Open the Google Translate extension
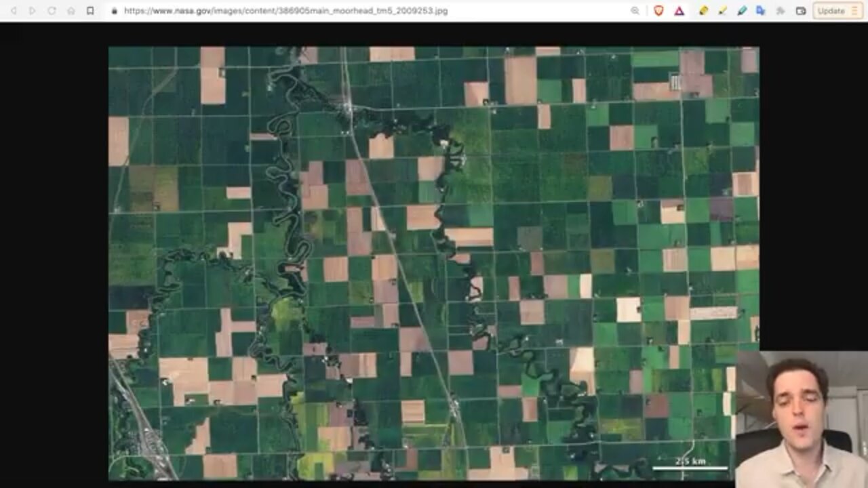The height and width of the screenshot is (488, 868). tap(761, 11)
